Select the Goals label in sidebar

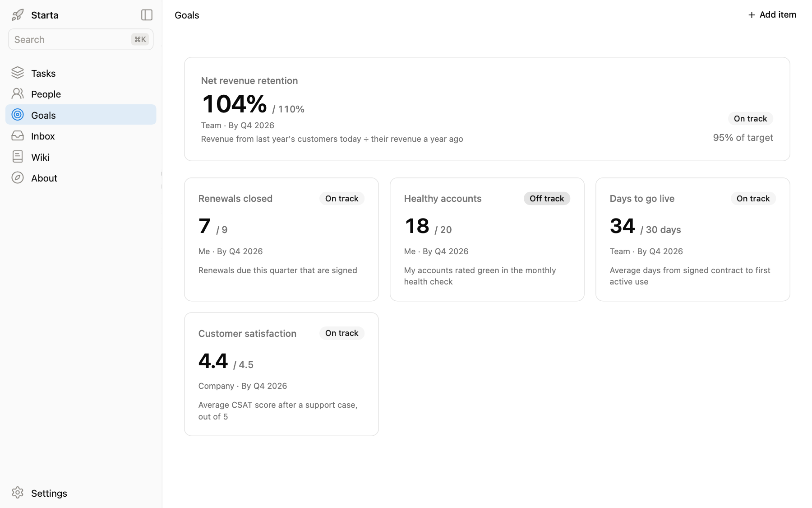point(43,115)
